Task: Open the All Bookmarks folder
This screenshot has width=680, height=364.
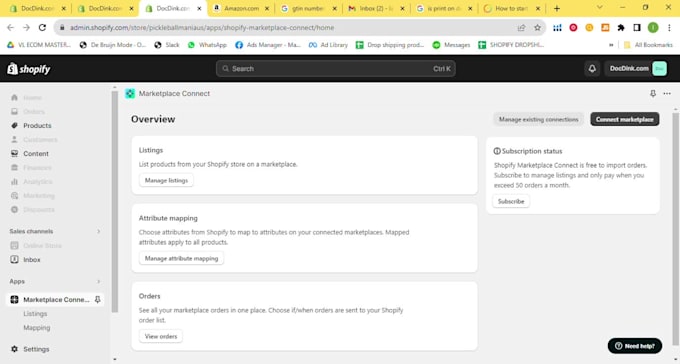Action: pos(648,45)
